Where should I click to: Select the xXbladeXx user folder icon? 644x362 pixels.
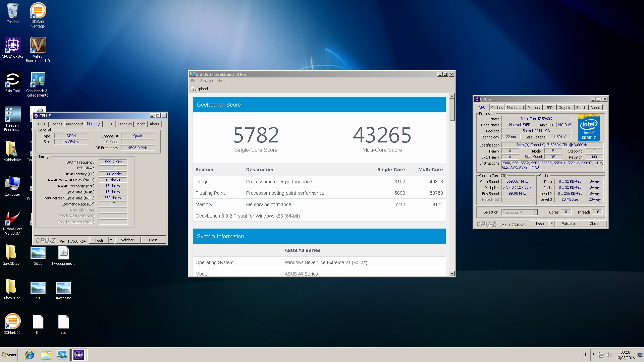point(12,152)
